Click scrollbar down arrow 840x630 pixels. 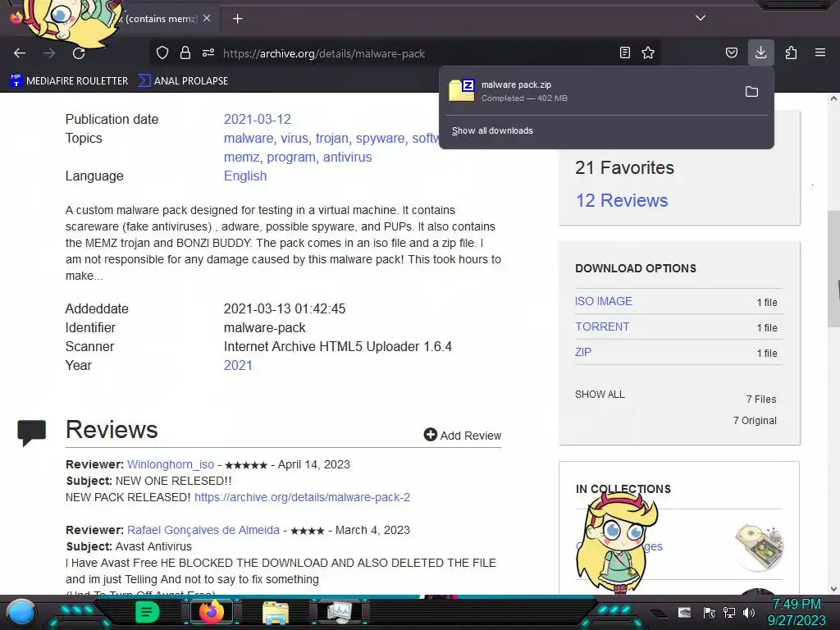(833, 589)
